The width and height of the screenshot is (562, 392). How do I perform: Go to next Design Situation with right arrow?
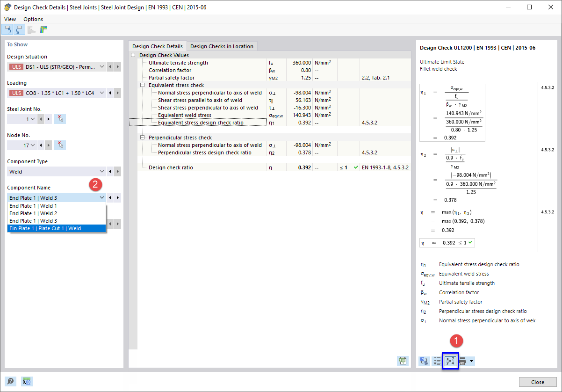(x=118, y=67)
